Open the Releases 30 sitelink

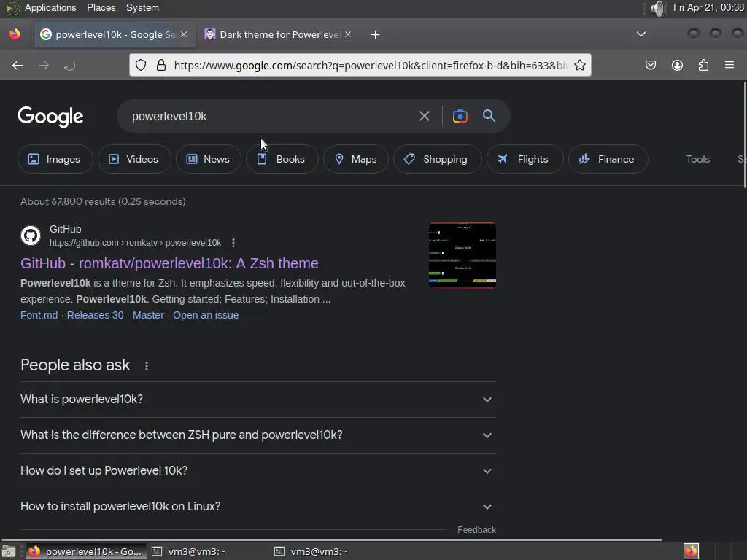tap(96, 315)
